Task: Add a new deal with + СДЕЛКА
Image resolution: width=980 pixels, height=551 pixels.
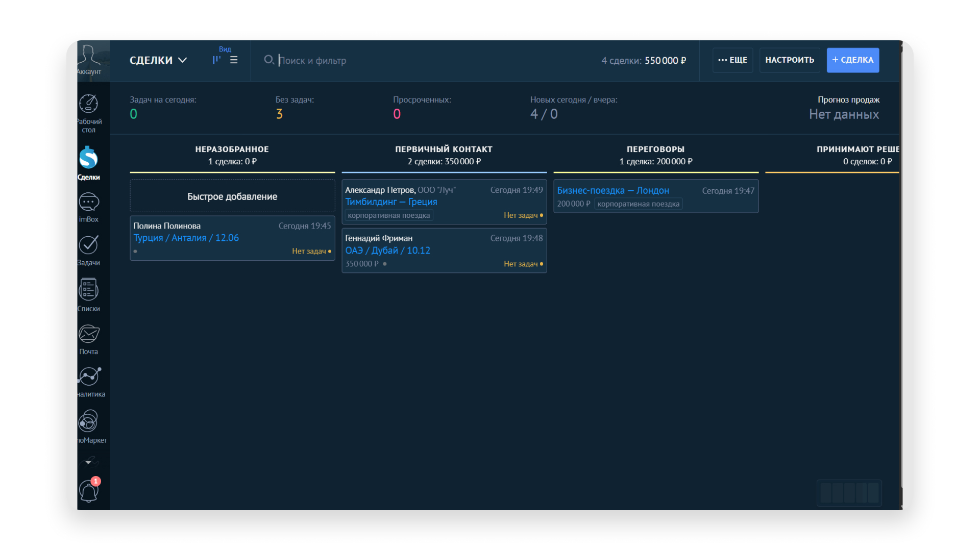Action: point(852,60)
